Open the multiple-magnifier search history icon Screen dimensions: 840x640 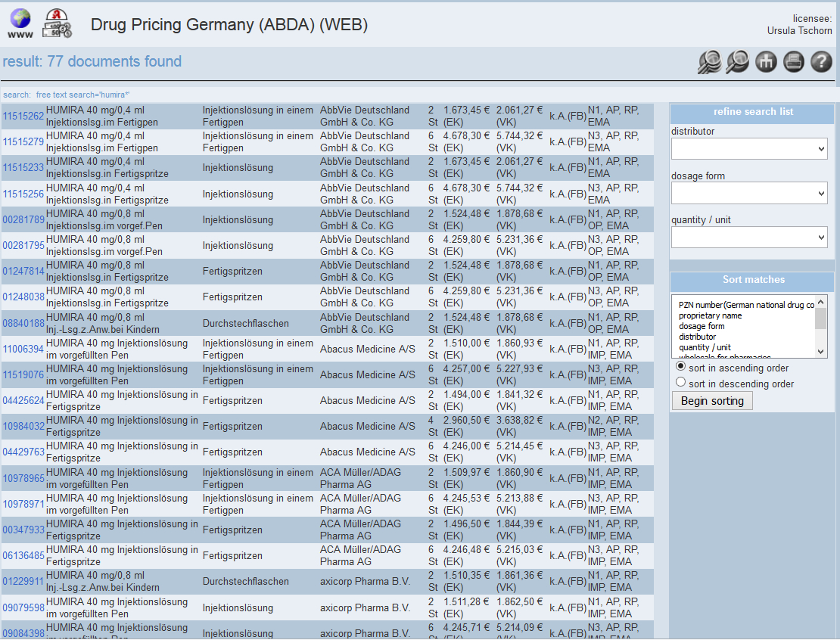click(709, 62)
